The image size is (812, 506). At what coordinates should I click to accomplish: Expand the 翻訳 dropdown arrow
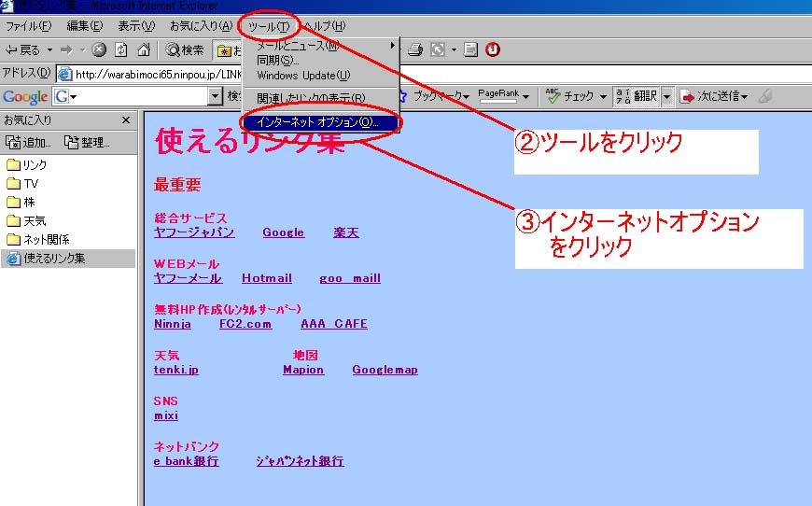(667, 96)
